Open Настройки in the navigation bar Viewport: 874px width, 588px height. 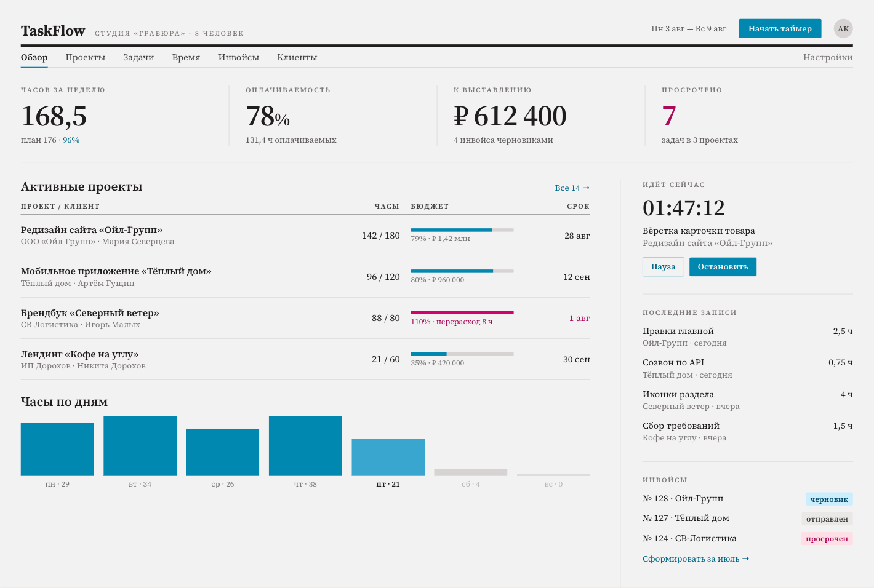tap(828, 57)
